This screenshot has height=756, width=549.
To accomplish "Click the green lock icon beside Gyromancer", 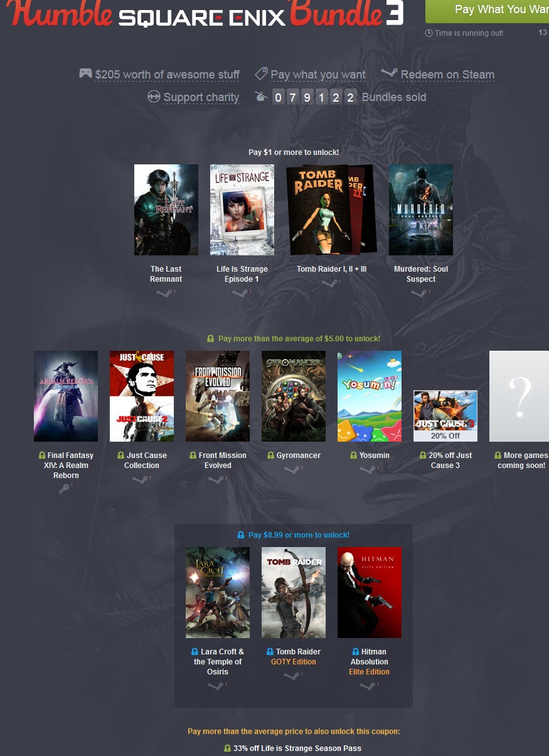I will 271,455.
